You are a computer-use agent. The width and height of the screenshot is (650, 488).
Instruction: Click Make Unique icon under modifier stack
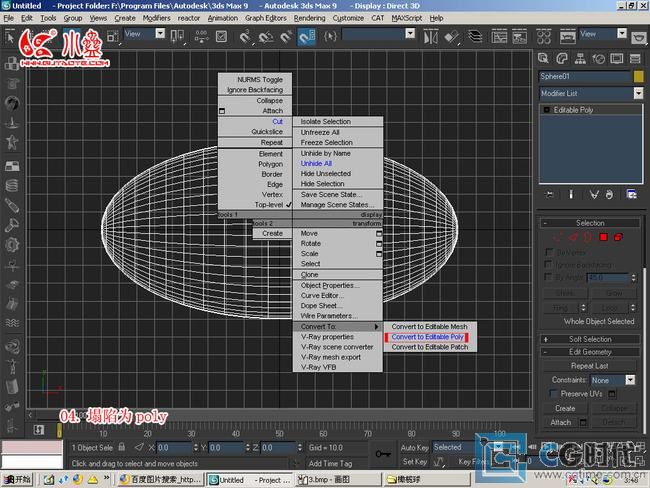pos(594,194)
